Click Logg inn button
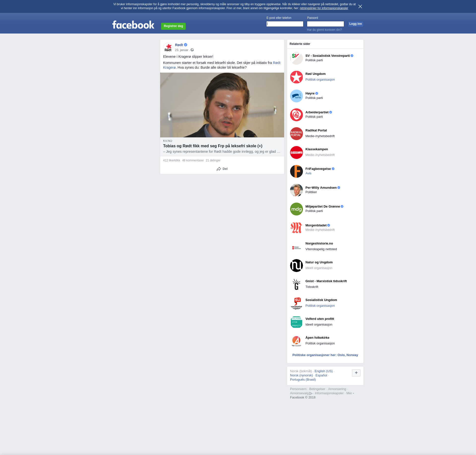The width and height of the screenshot is (476, 455). (356, 24)
